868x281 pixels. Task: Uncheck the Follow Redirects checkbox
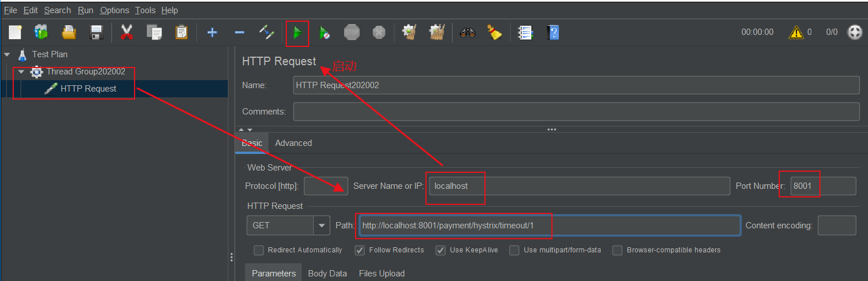[360, 250]
